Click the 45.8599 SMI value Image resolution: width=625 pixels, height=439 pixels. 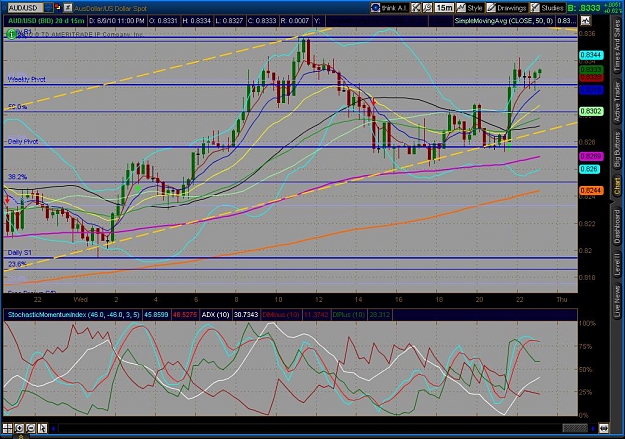click(156, 315)
